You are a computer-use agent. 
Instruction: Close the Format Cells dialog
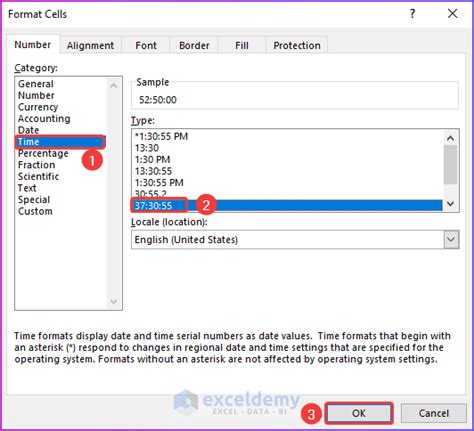pos(452,14)
